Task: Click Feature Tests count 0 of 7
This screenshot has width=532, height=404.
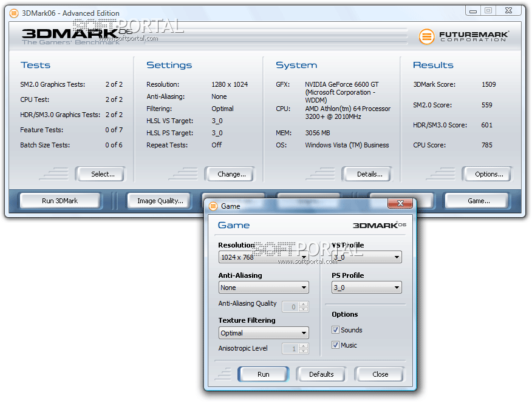Action: [114, 130]
